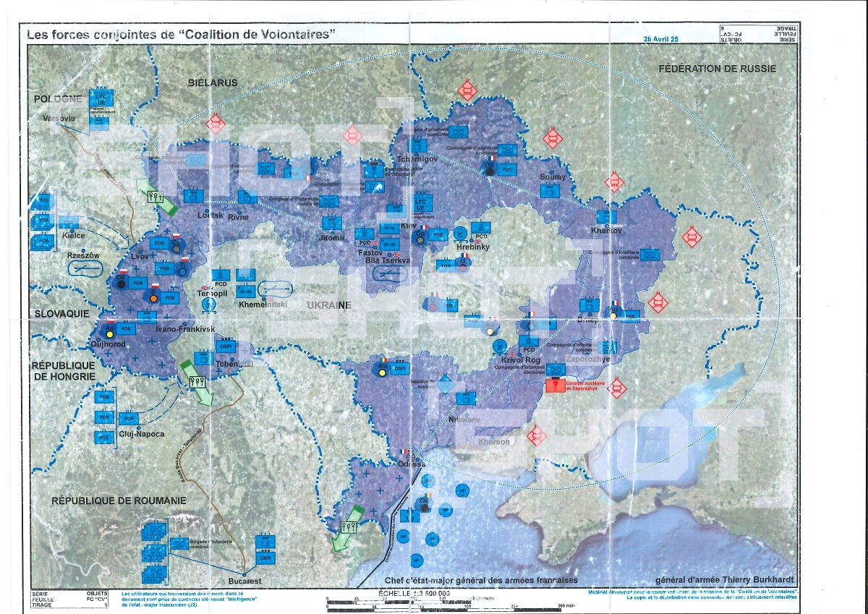Click the red Zaporozhye nuclear plant marker
This screenshot has width=868, height=614.
point(556,385)
